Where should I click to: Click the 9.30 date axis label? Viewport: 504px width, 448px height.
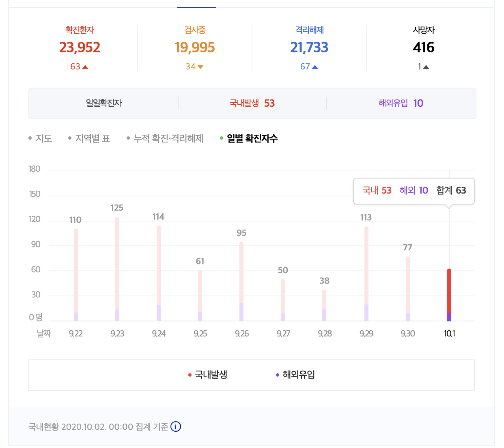(x=408, y=334)
